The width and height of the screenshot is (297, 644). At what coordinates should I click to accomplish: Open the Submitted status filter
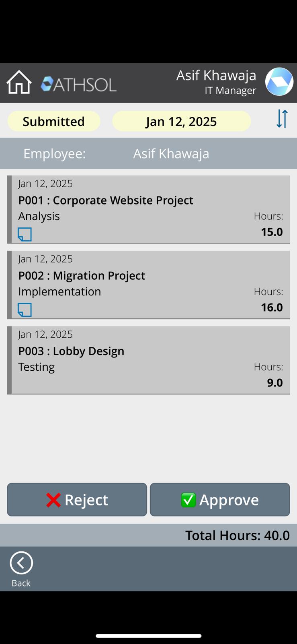(53, 121)
